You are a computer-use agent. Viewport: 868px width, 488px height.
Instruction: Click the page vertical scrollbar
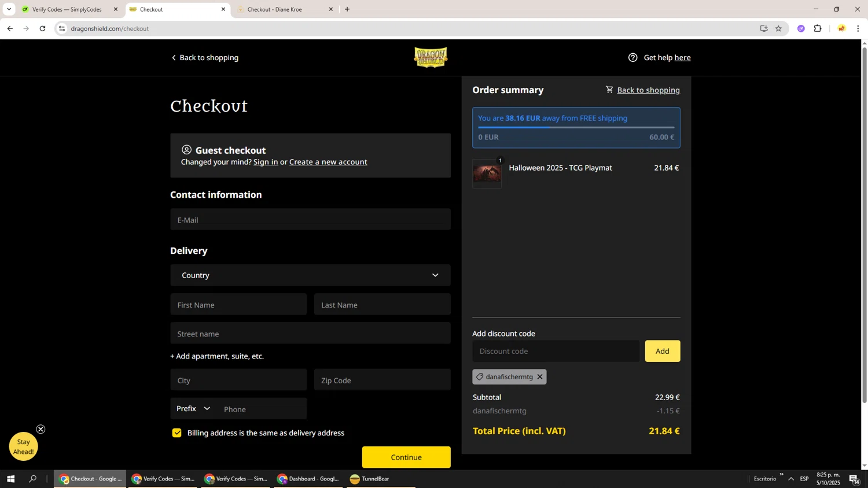(865, 224)
